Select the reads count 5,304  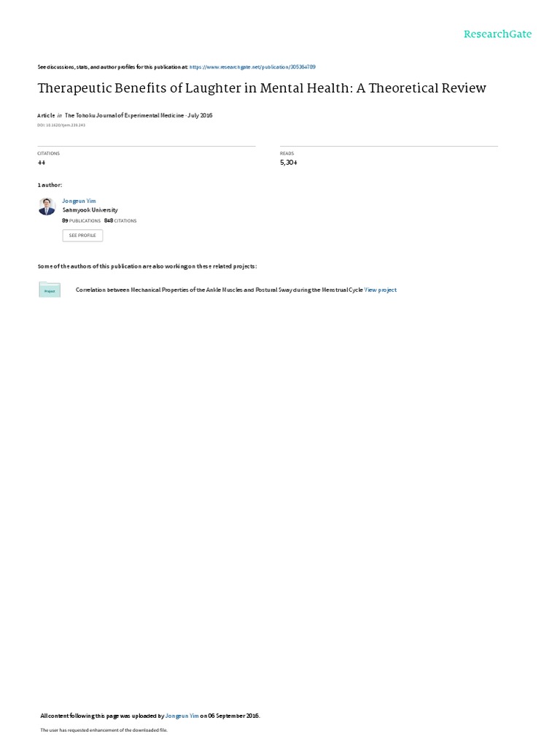289,163
